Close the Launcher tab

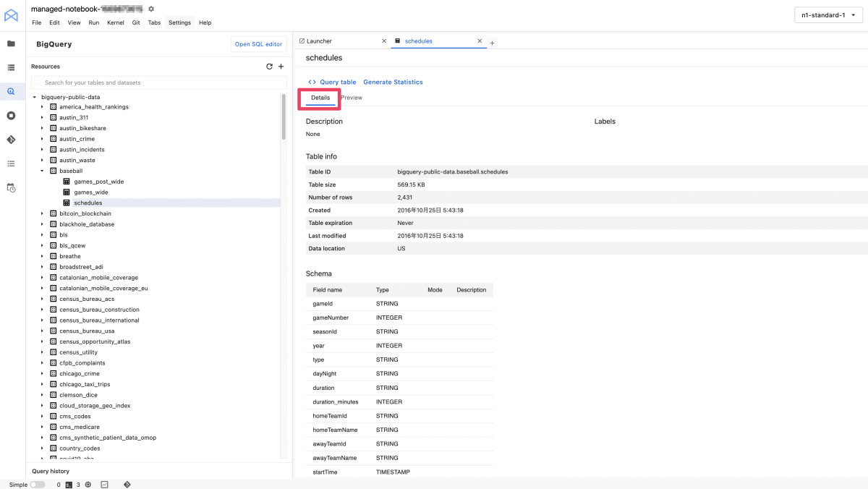point(384,41)
